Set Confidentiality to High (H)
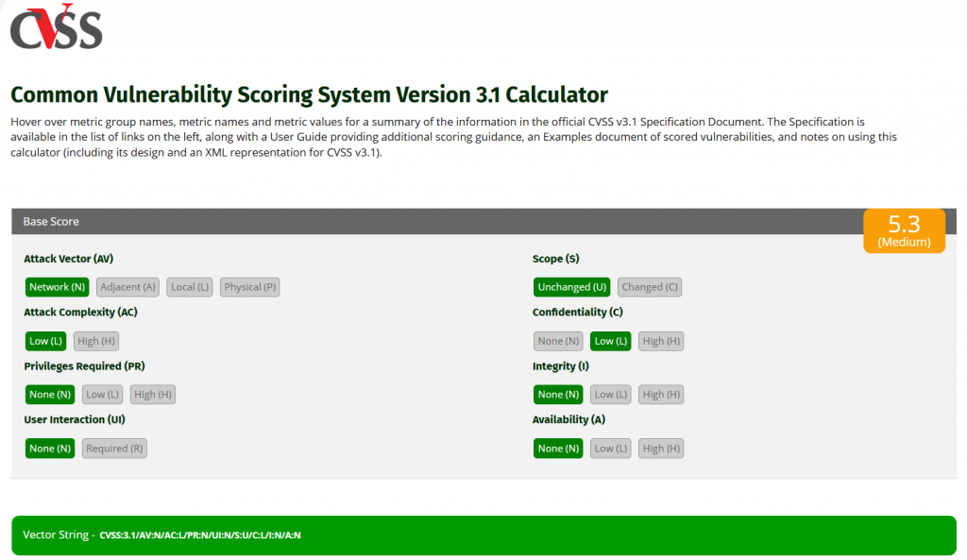Screen dimensions: 967x560 tap(661, 341)
